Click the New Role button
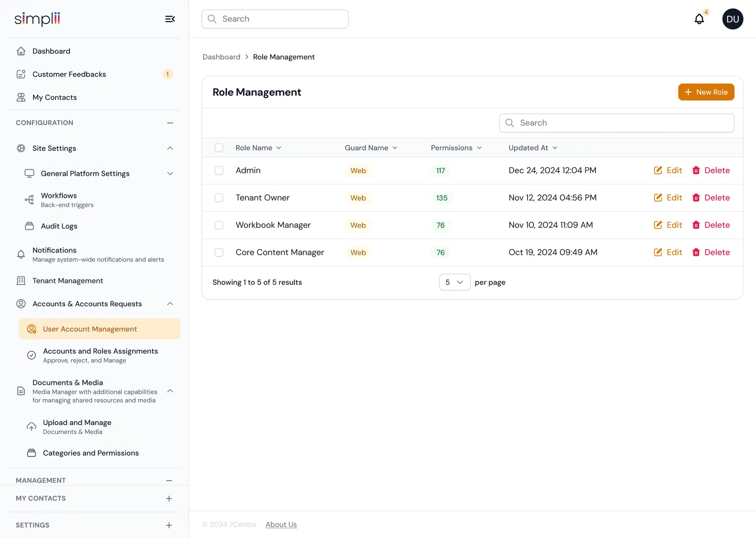Screen dimensions: 756x538 [706, 92]
